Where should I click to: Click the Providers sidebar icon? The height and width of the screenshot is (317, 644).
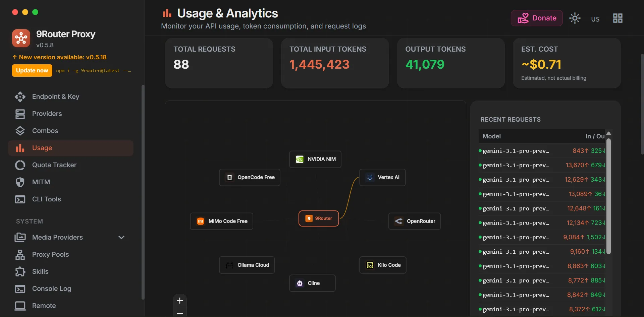(x=20, y=114)
